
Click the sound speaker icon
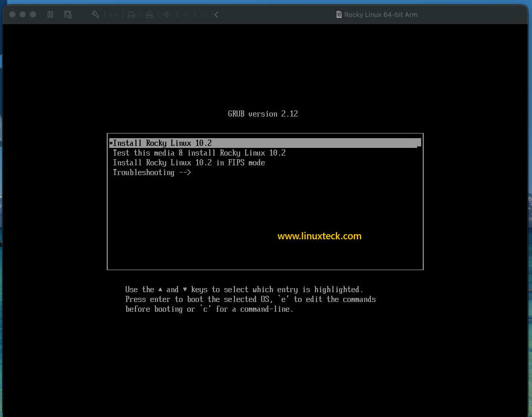tap(167, 14)
